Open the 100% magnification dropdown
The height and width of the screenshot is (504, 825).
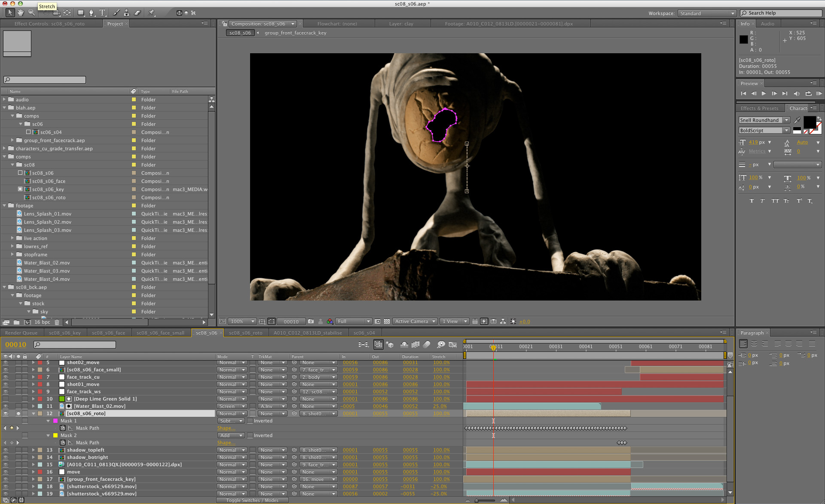click(x=242, y=321)
